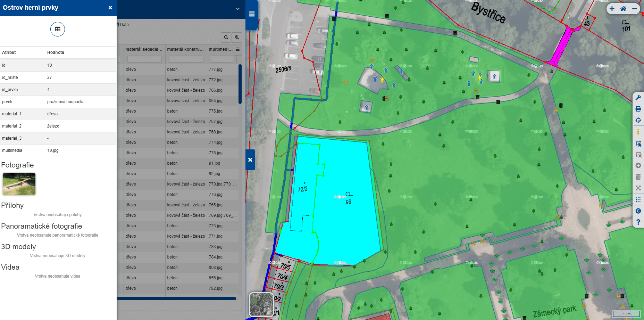Open the table column options menu
This screenshot has height=320, width=644.
tap(238, 49)
